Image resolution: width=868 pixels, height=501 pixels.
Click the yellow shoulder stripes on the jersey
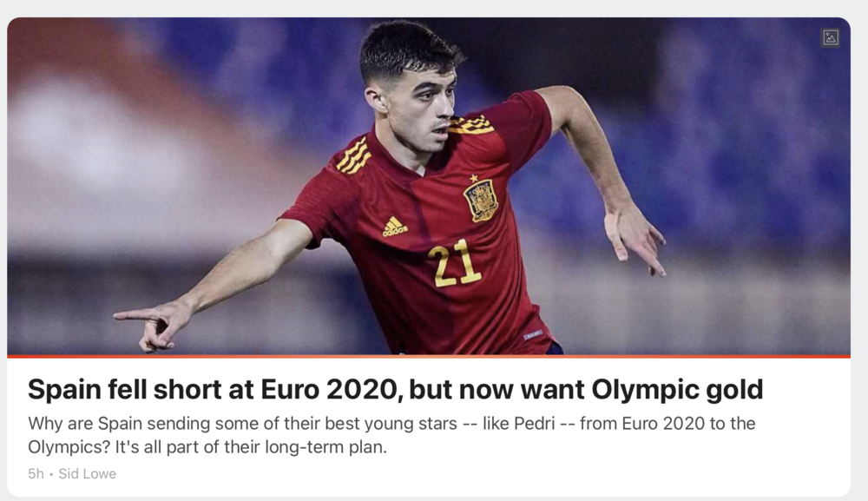tap(353, 155)
